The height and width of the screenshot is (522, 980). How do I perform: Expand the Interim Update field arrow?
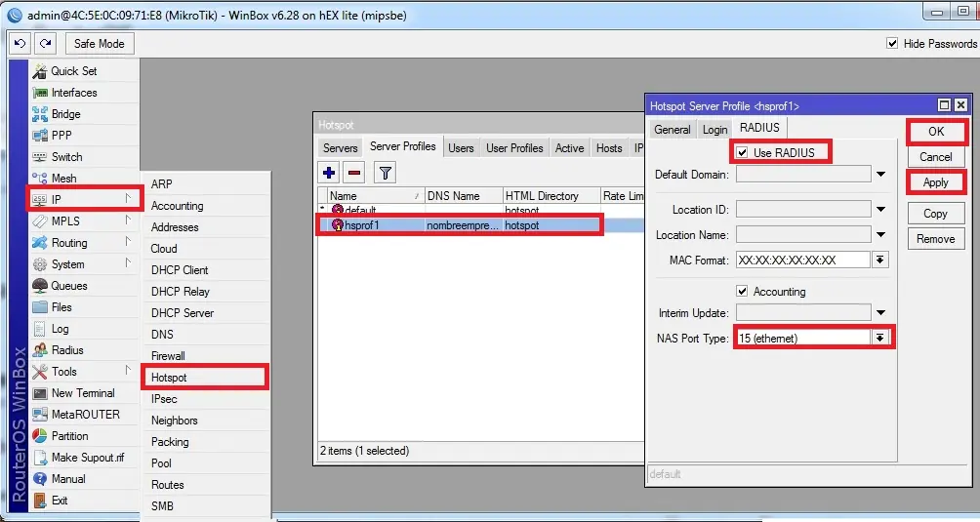point(880,312)
